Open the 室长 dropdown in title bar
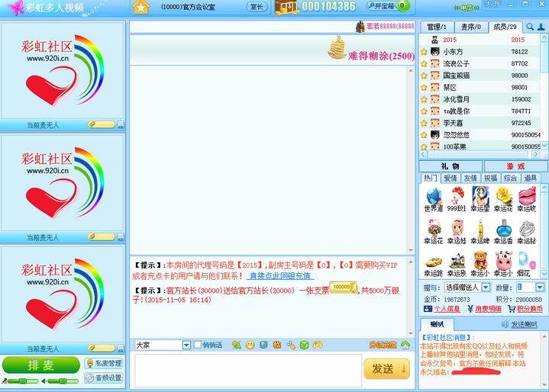Image resolution: width=549 pixels, height=392 pixels. [x=257, y=7]
